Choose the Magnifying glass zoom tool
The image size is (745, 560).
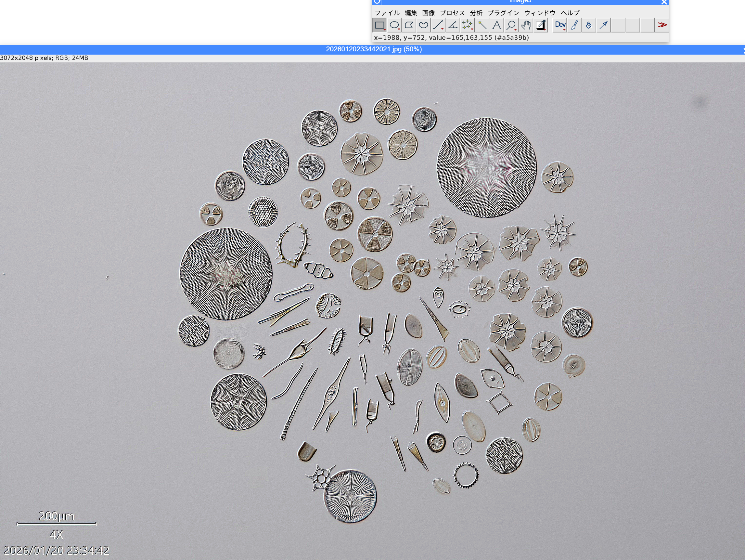[511, 25]
